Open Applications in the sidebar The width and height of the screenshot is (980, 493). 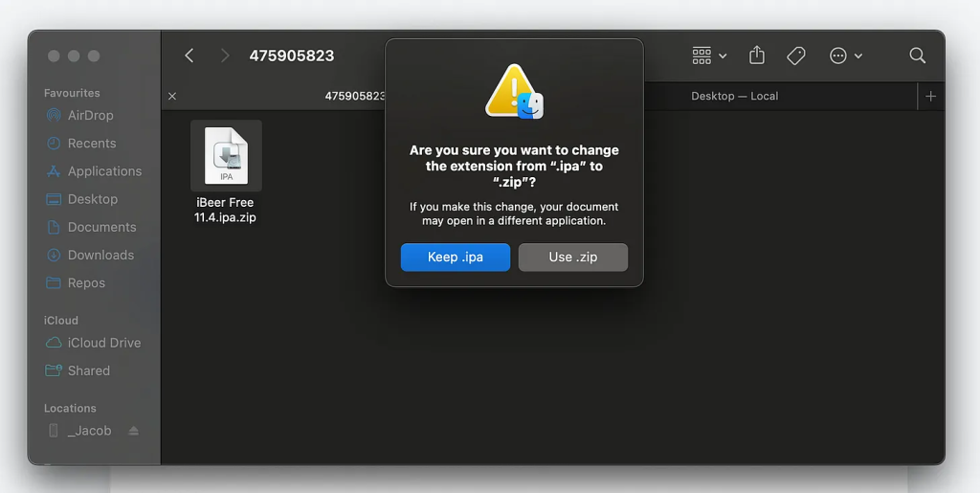(104, 171)
